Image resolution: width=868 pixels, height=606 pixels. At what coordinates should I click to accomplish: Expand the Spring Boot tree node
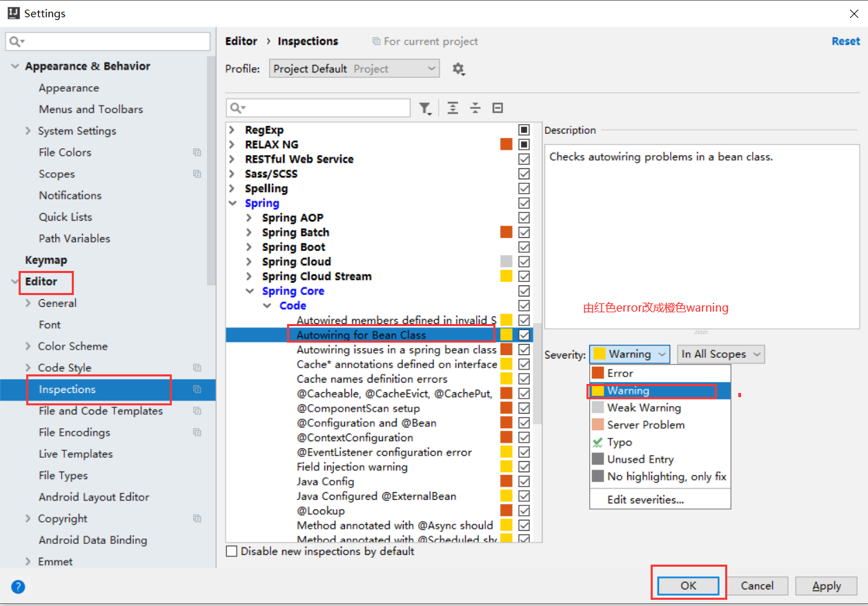pos(250,247)
